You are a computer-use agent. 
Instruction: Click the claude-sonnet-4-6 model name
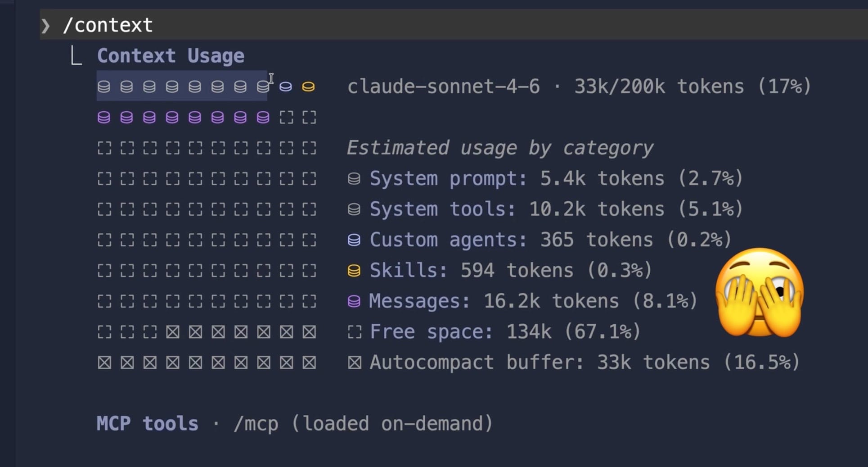443,86
